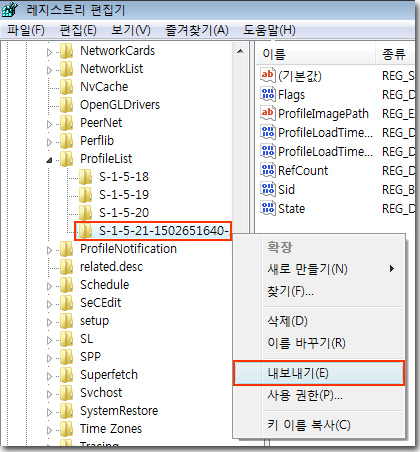
Task: Click the related.desc folder icon
Action: tap(67, 267)
